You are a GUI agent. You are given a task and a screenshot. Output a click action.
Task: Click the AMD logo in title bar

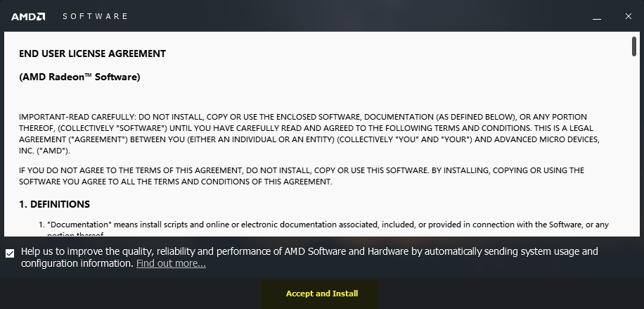28,16
